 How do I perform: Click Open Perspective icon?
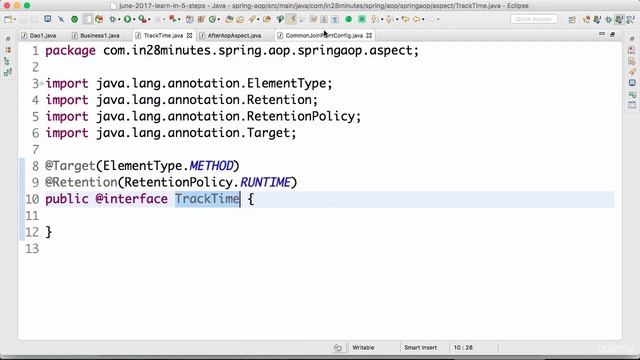click(x=572, y=20)
